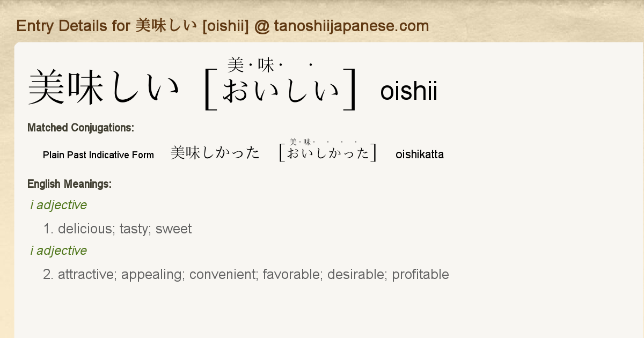Select the Matched Conjugations heading

point(80,128)
